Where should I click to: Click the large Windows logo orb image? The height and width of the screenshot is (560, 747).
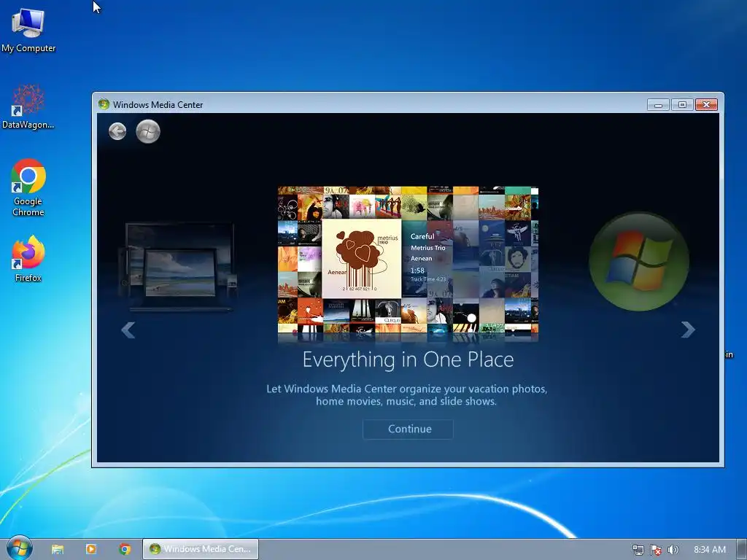639,262
